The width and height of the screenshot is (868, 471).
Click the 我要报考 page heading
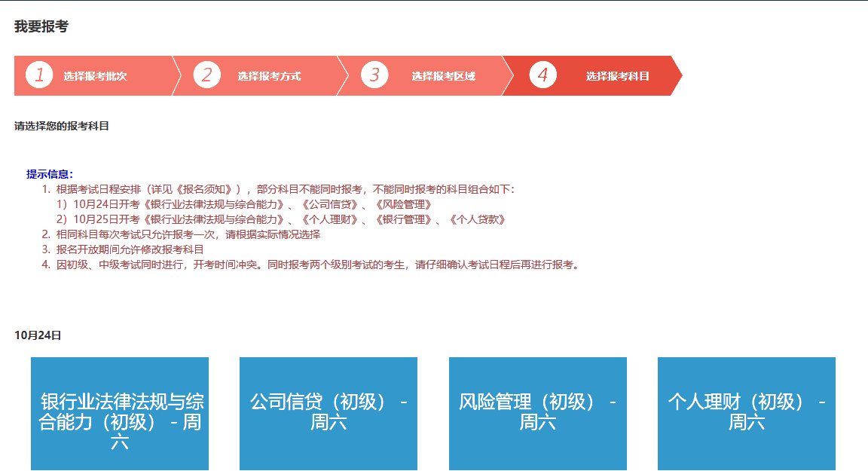[x=32, y=23]
